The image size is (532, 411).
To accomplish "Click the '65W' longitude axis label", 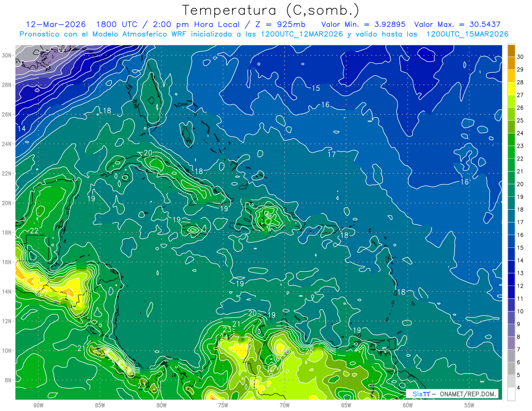I will (346, 405).
